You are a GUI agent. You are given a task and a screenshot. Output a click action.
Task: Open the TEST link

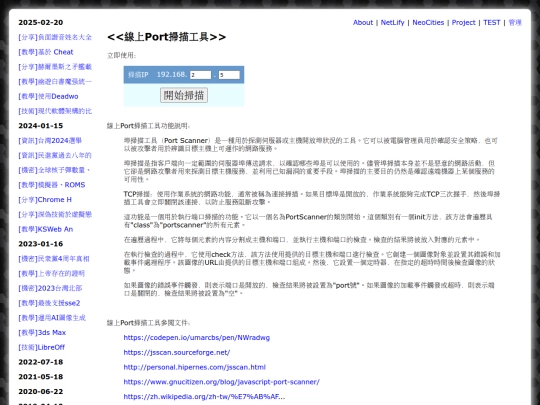[491, 23]
